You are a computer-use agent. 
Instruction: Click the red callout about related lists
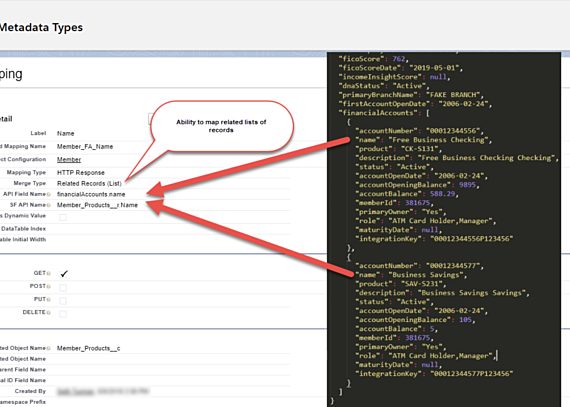[221, 126]
